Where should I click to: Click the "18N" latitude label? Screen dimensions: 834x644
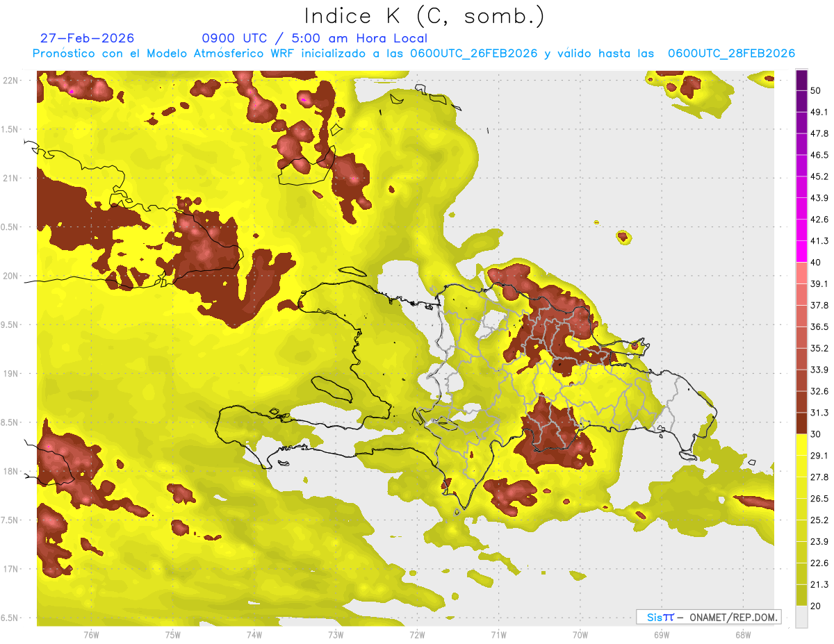click(10, 471)
